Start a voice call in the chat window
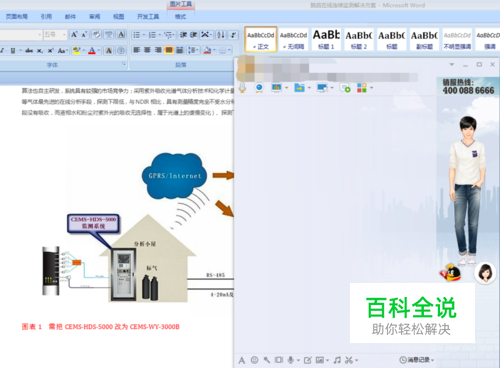 point(242,88)
